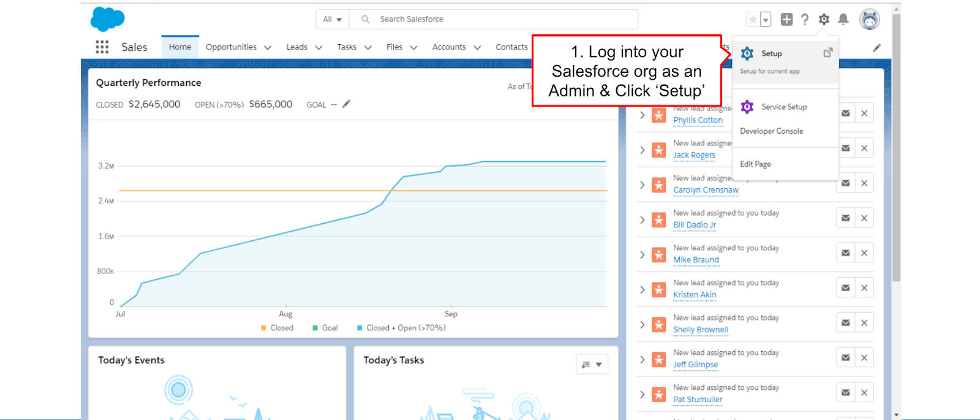Viewport: 980px width, 420px height.
Task: Expand the Kristen Akin assistant item
Action: (x=642, y=289)
